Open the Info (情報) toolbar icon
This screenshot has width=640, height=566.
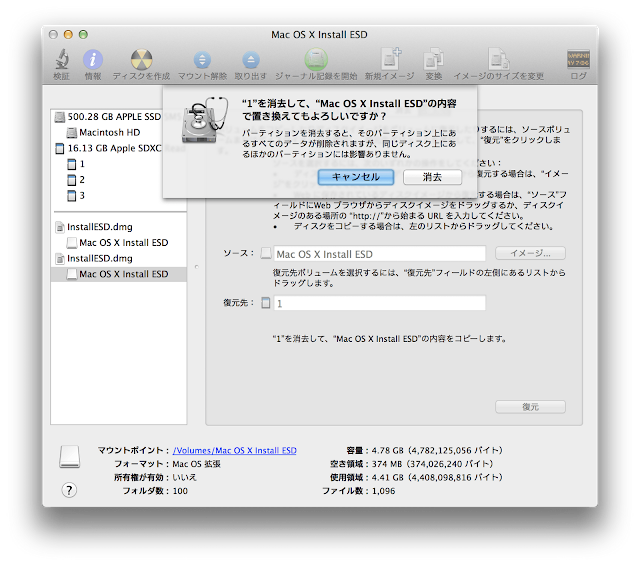93,60
